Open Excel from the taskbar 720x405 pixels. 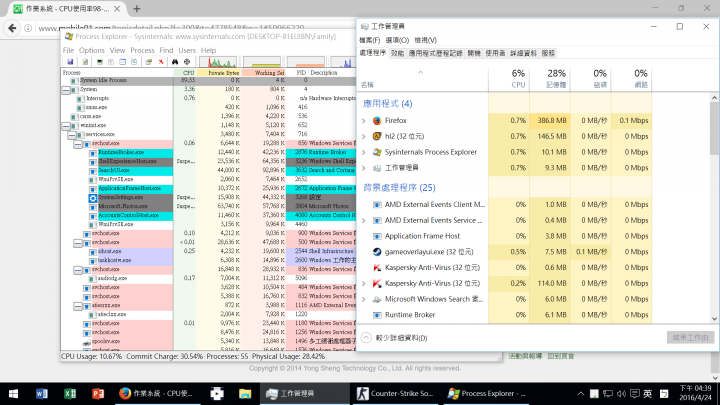point(70,394)
